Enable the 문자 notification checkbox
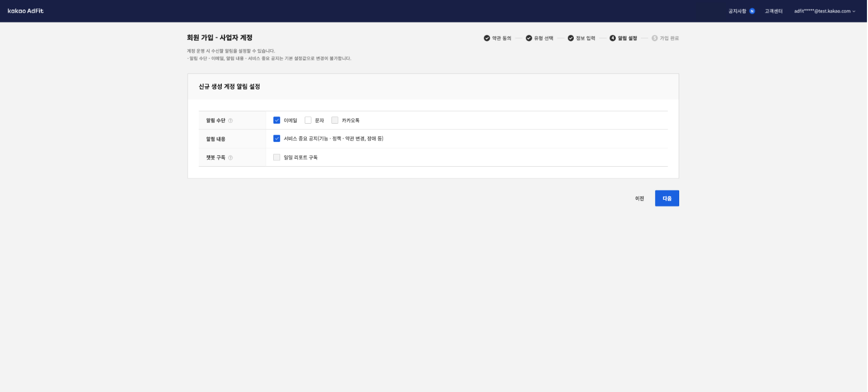Screen dimensions: 868x392 point(308,121)
